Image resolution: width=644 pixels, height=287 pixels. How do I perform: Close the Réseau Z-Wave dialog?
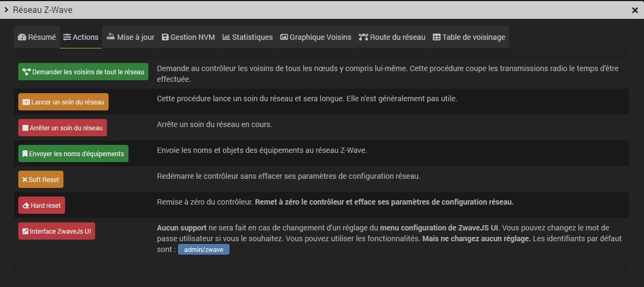(635, 10)
